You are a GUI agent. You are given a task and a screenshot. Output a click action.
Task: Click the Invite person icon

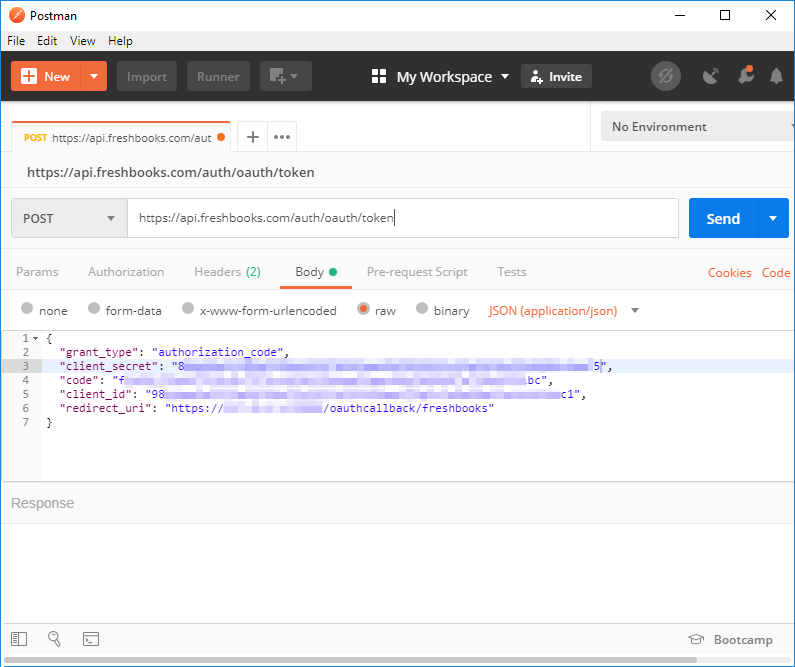pos(536,77)
